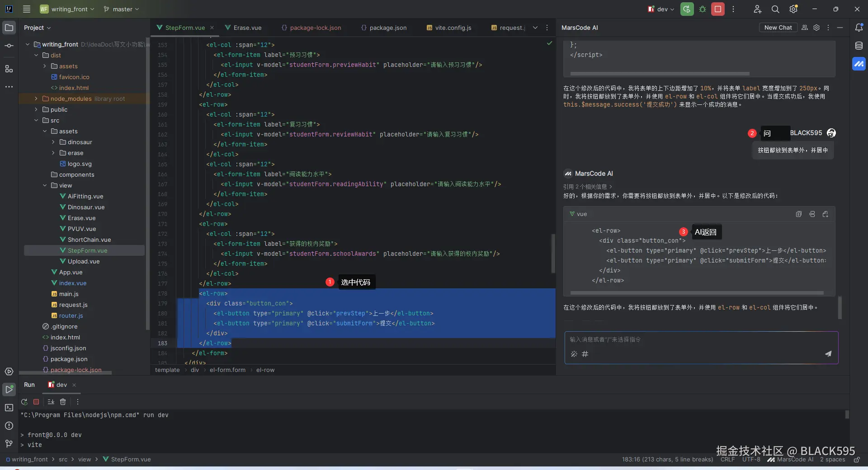The width and height of the screenshot is (868, 470).
Task: Switch to the Erase.vue editor tab
Action: [x=243, y=28]
